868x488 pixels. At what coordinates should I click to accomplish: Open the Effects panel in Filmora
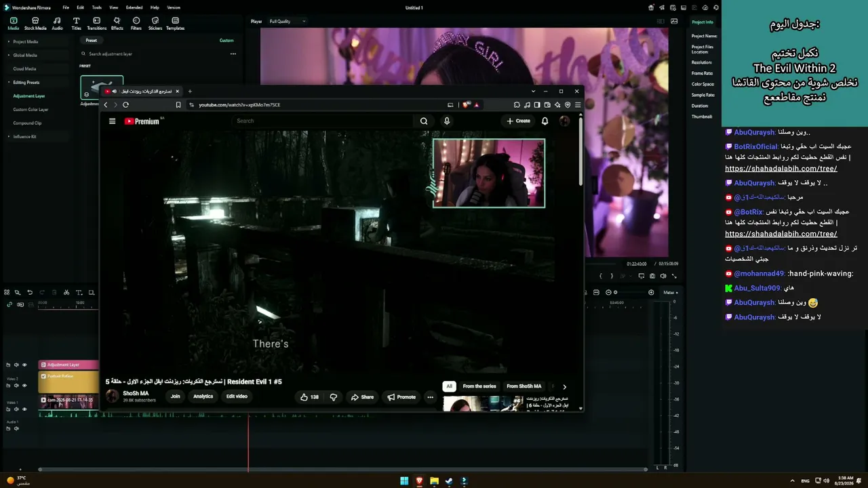pyautogui.click(x=117, y=24)
